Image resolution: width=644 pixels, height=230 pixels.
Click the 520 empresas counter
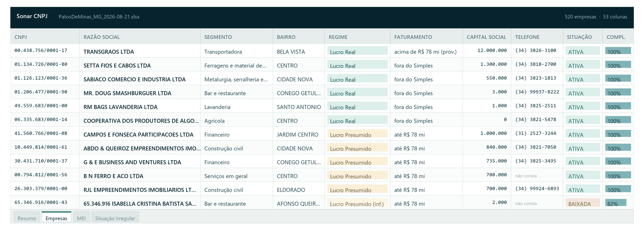[x=580, y=17]
